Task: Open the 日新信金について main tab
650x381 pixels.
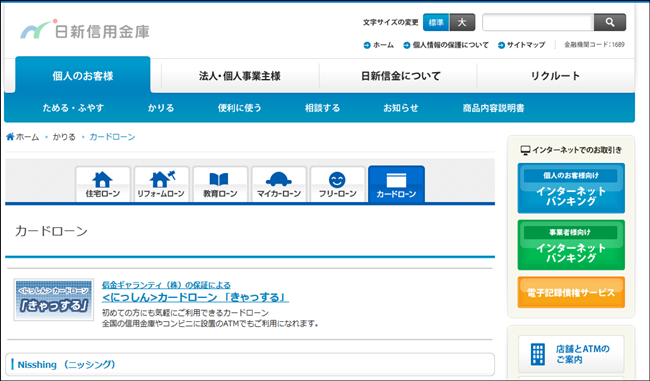Action: coord(400,76)
